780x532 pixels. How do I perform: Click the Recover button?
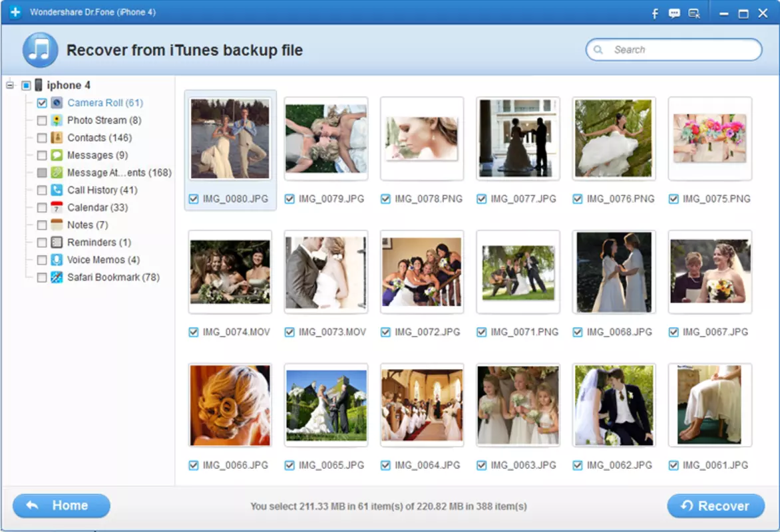(x=716, y=505)
